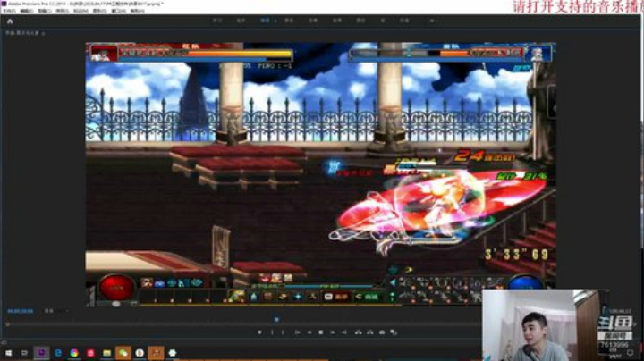Add a marker in the Program monitor
The height and width of the screenshot is (361, 644).
point(259,332)
